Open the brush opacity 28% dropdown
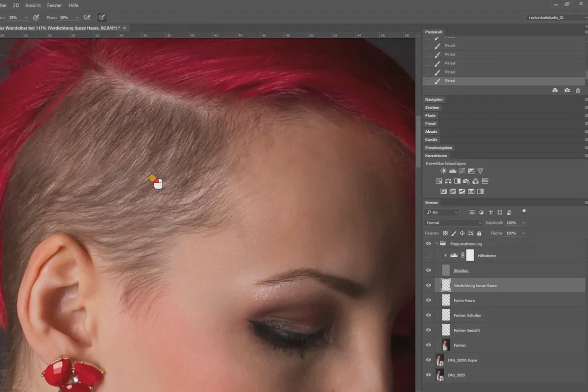 click(26, 17)
